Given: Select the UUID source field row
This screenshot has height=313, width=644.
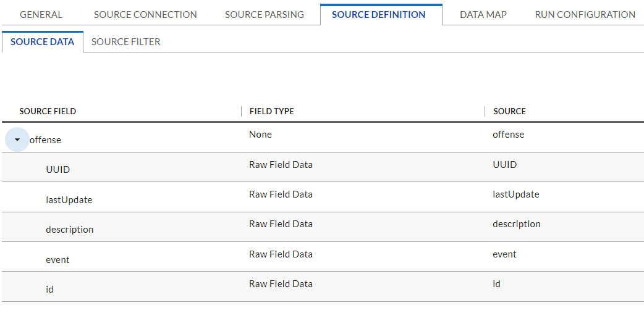Looking at the screenshot, I should point(323,167).
